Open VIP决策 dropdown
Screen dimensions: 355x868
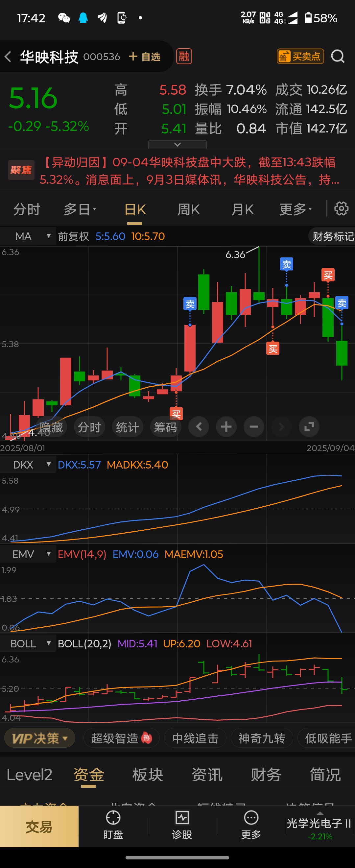coord(40,738)
